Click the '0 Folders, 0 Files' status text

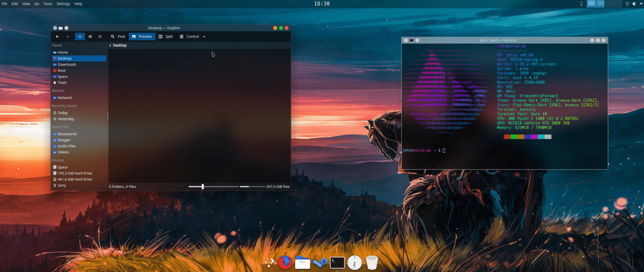click(122, 186)
